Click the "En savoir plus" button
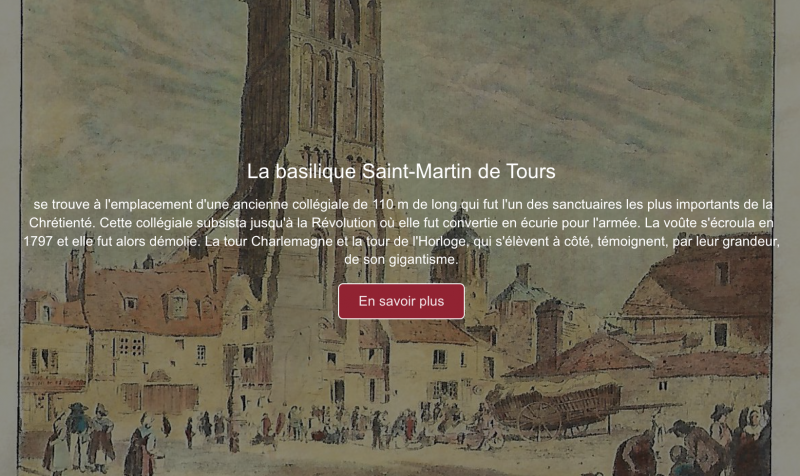Viewport: 800px width, 476px height. [401, 301]
